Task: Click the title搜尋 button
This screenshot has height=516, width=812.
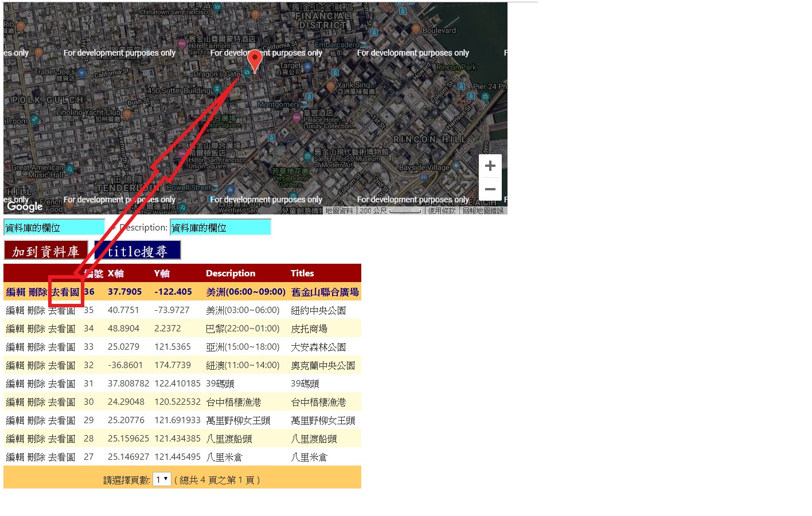Action: (138, 251)
